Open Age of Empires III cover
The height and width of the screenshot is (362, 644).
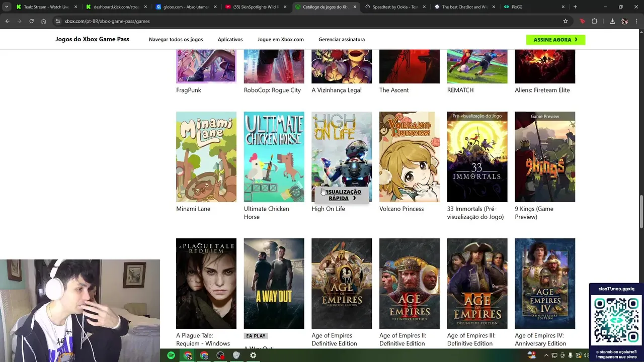[477, 284]
